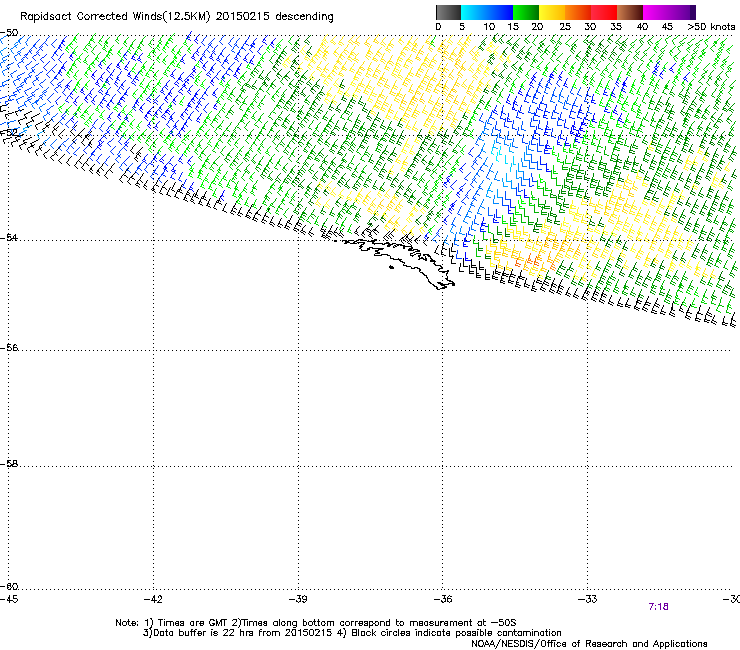Click the -50 latitude axis label
Viewport: 740px width, 650px height.
pos(9,33)
